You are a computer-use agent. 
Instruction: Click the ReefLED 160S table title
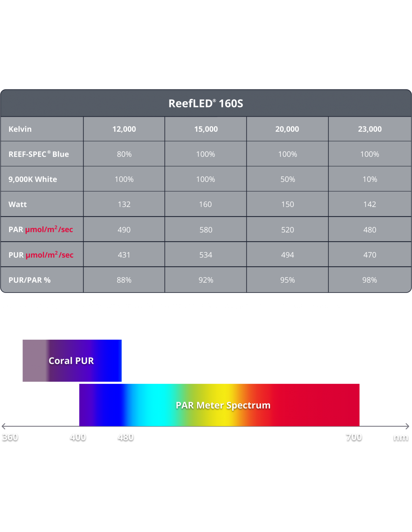click(x=206, y=103)
